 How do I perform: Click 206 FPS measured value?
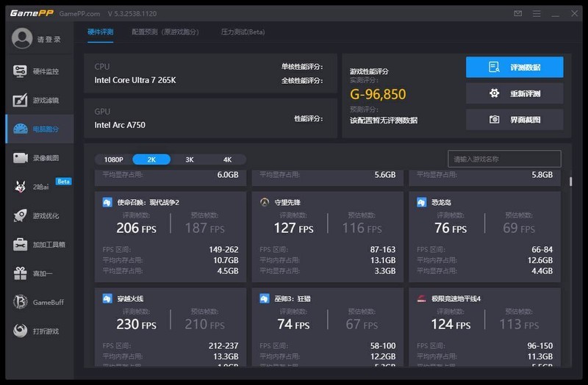(x=136, y=228)
